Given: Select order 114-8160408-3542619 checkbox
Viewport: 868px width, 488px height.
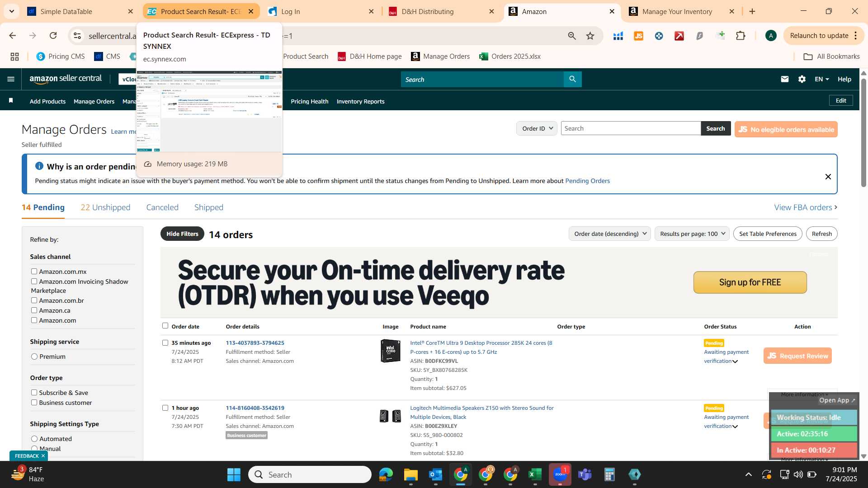Looking at the screenshot, I should tap(165, 408).
